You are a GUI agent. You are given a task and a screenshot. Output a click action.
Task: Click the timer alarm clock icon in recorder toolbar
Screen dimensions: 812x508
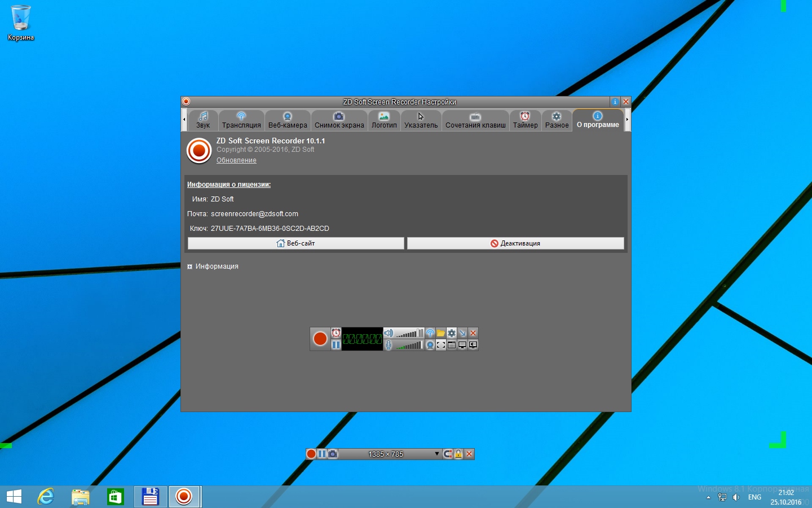336,333
